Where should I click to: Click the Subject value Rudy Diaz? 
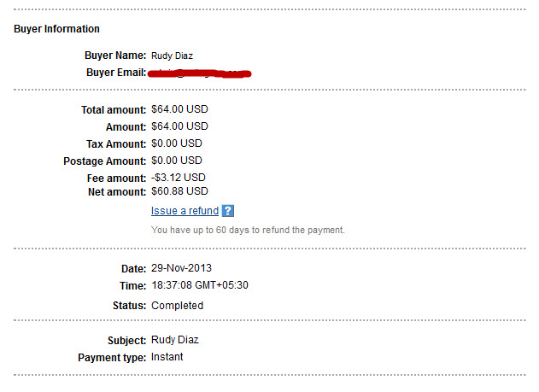coord(176,341)
